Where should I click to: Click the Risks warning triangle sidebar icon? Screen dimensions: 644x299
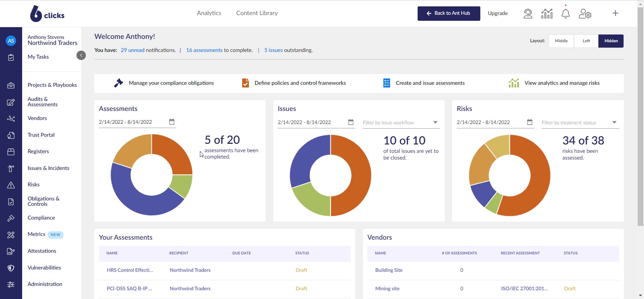click(11, 185)
